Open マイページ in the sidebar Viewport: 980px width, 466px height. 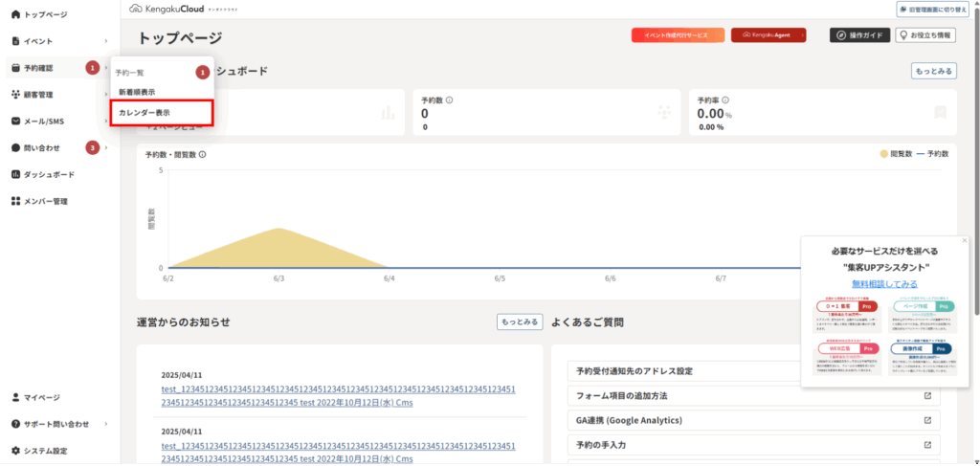(x=42, y=397)
